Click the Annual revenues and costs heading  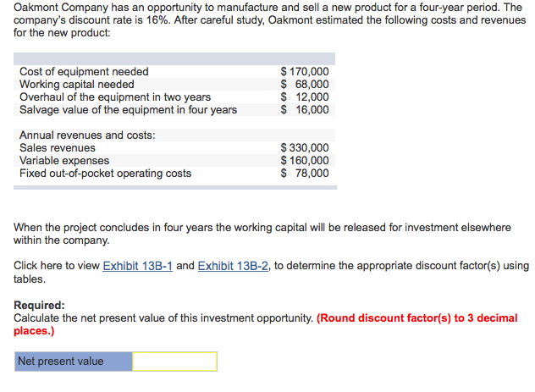coord(87,135)
